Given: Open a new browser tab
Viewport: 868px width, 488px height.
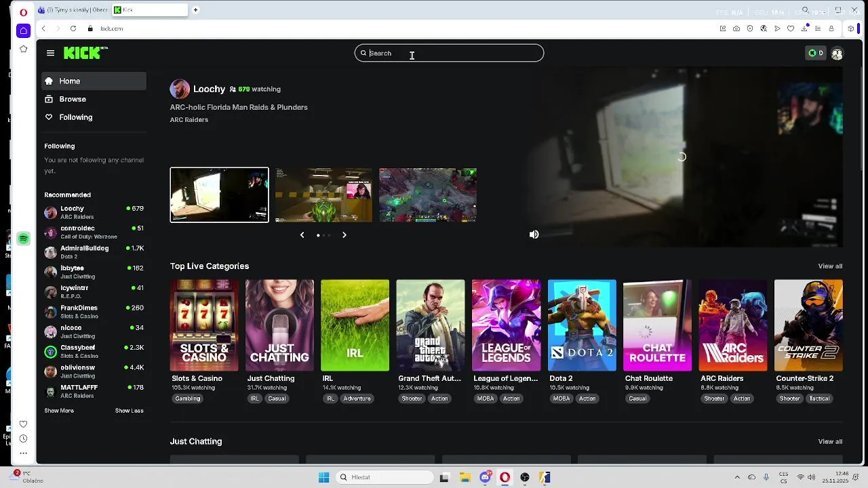Looking at the screenshot, I should pyautogui.click(x=195, y=10).
